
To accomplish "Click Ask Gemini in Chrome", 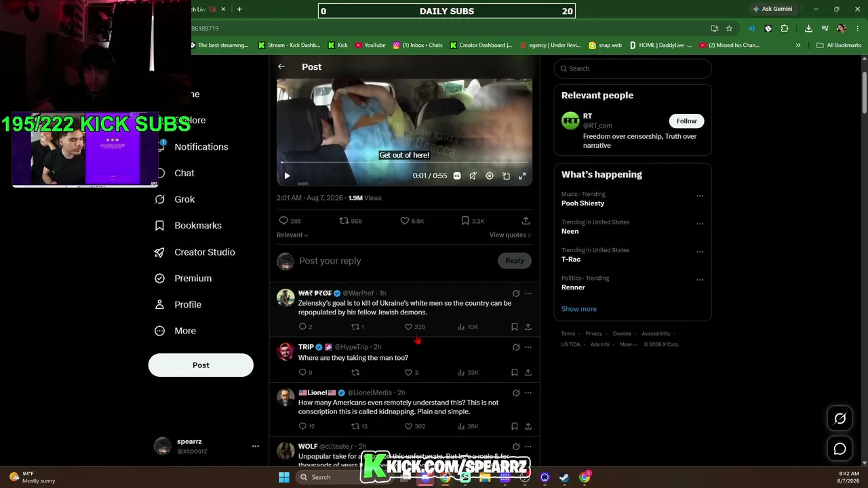I will coord(772,9).
